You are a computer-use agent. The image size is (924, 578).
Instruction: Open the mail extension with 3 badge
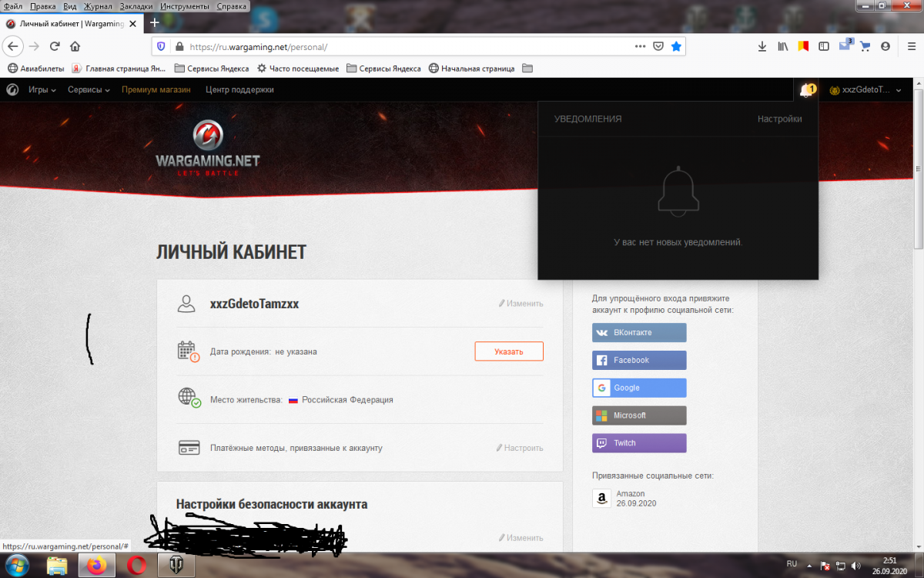[x=845, y=45]
